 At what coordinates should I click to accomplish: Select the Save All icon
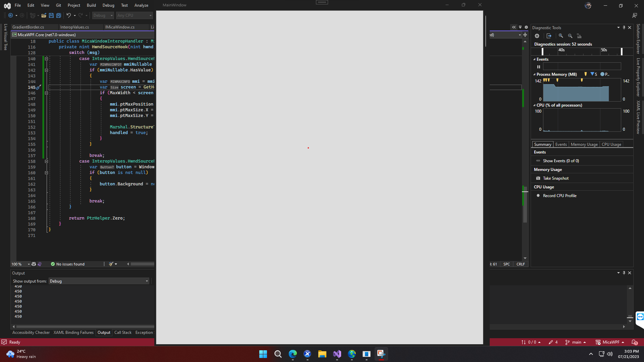point(58,15)
